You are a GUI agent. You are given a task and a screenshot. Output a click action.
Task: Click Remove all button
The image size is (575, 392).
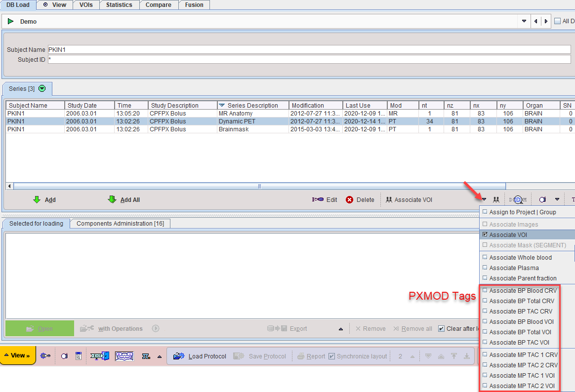412,329
